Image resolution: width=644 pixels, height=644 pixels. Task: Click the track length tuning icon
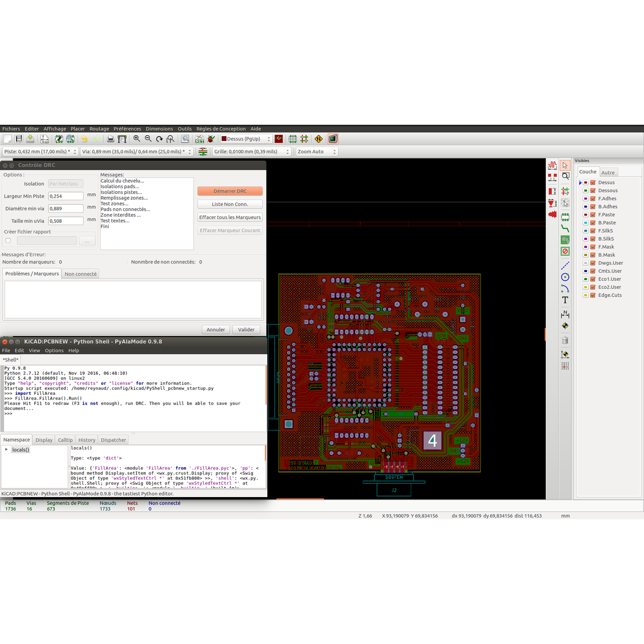(x=552, y=165)
